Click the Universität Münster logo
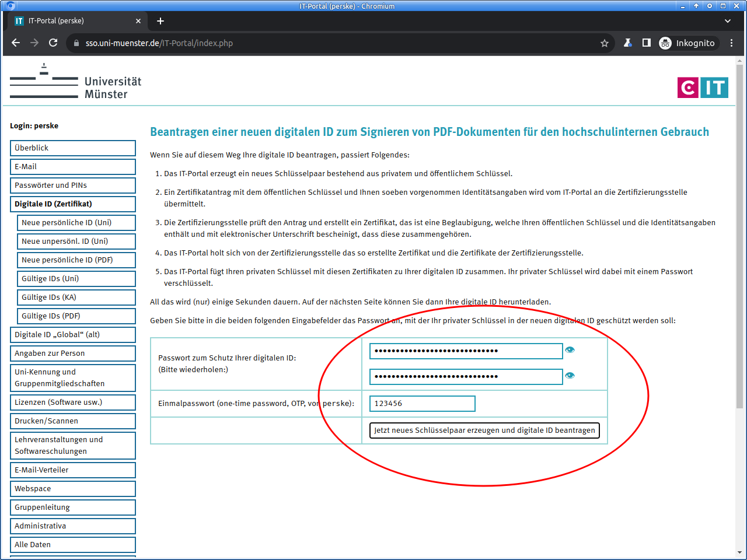747x560 pixels. pyautogui.click(x=76, y=82)
